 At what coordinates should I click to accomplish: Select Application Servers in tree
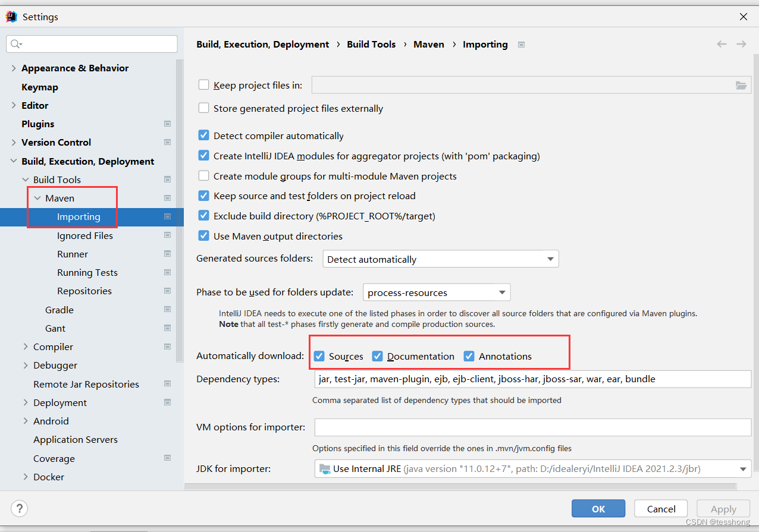click(76, 439)
